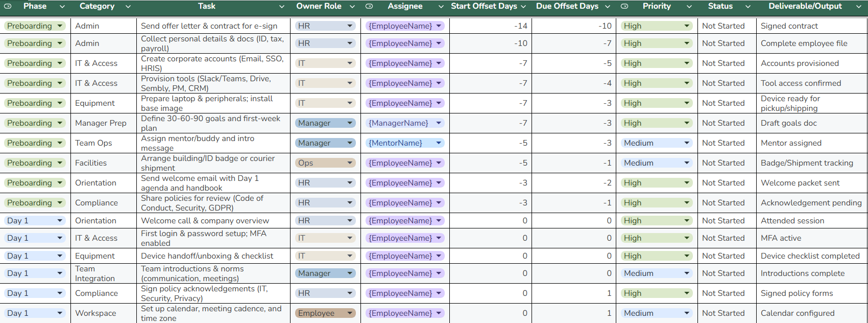The width and height of the screenshot is (868, 323).
Task: Click the type icon left of Assignee header
Action: click(x=369, y=7)
